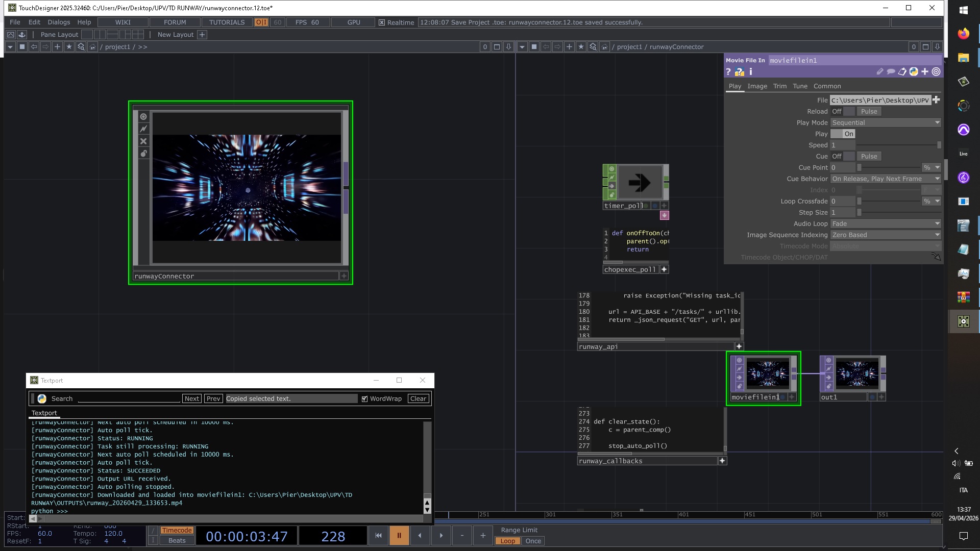Open Audio Loop Fade dropdown
This screenshot has height=551, width=980.
886,224
